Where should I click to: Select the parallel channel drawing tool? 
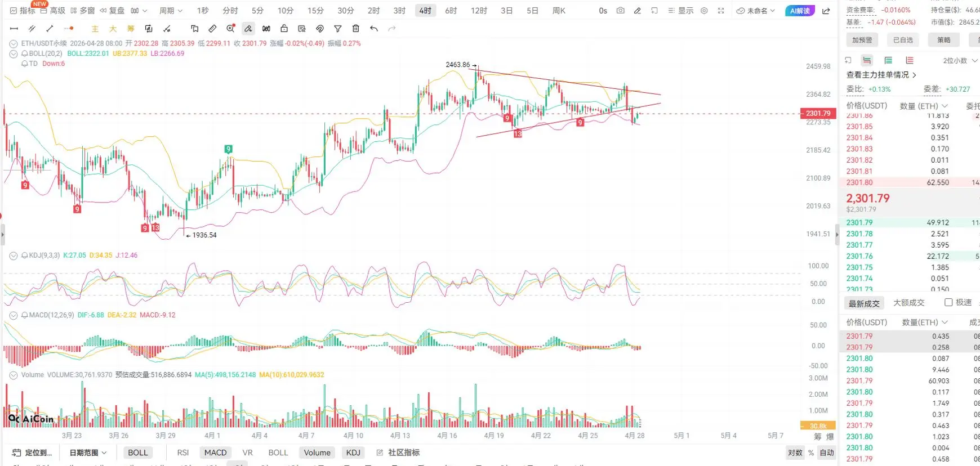click(32, 29)
